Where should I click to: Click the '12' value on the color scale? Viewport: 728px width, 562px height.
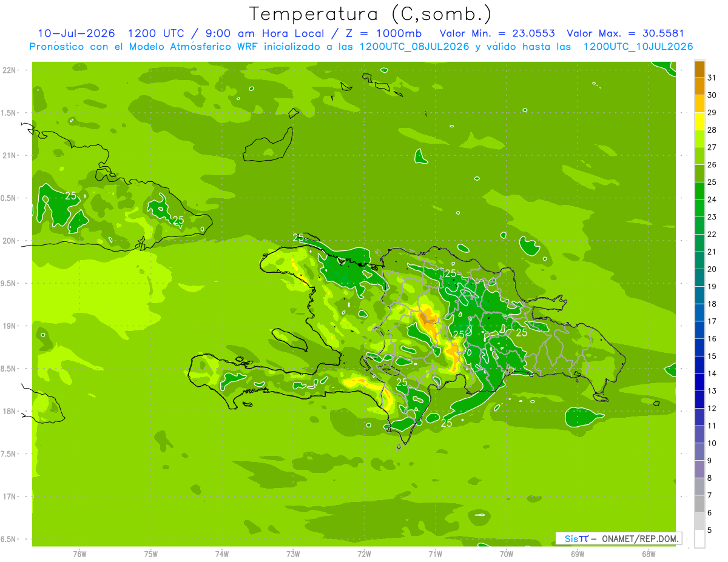[712, 409]
